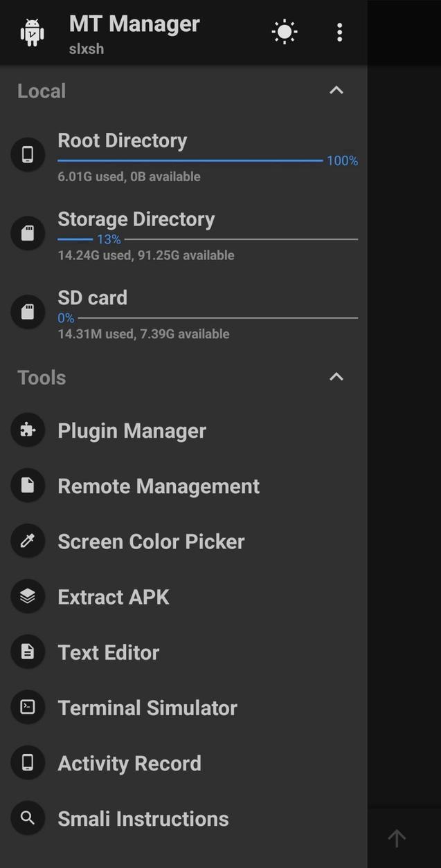Screen dimensions: 441x868
Task: Open the overflow menu via three dots
Action: (x=339, y=31)
